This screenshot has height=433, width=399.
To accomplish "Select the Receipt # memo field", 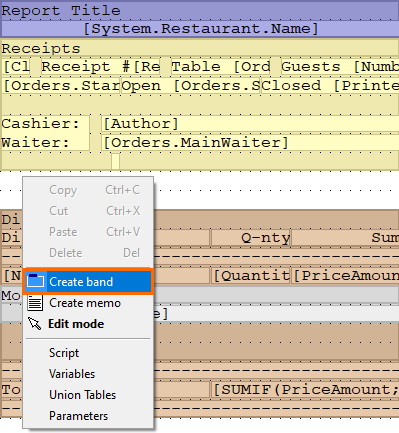I will pyautogui.click(x=101, y=67).
